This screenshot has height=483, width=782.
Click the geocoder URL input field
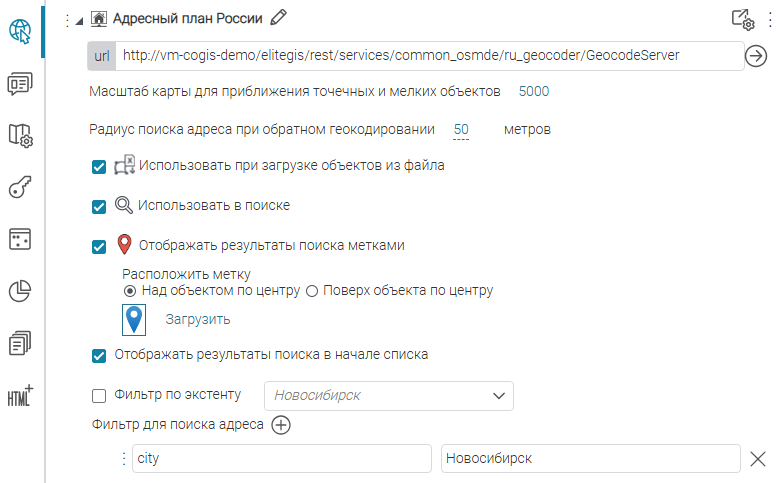point(428,56)
